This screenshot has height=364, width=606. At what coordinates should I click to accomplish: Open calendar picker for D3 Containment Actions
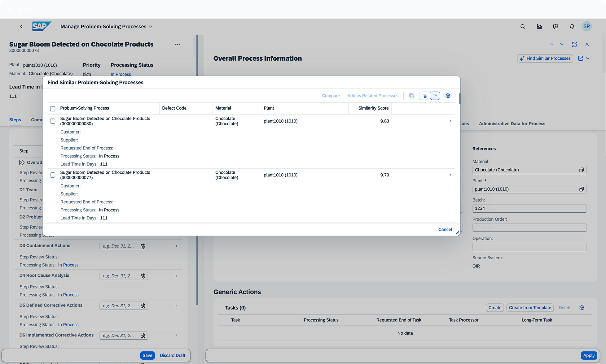pos(143,246)
